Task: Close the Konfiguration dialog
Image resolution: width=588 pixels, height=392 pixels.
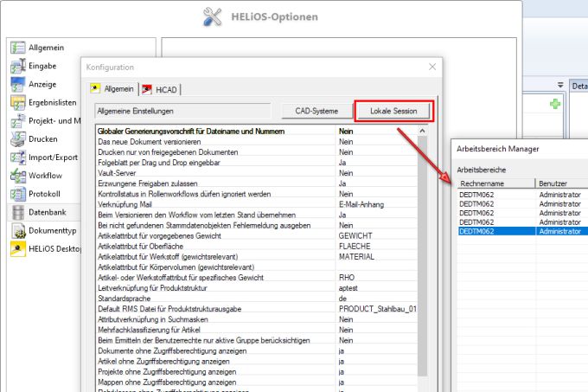Action: click(x=432, y=67)
